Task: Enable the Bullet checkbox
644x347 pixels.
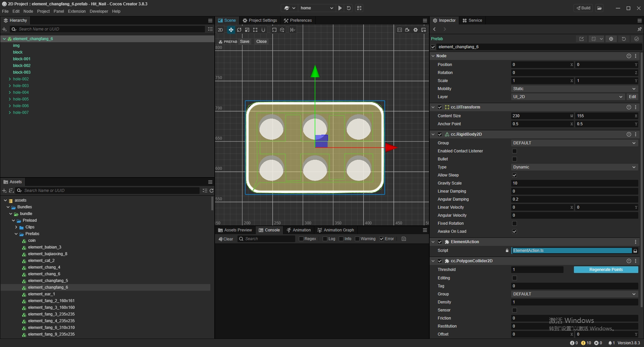Action: click(x=515, y=159)
